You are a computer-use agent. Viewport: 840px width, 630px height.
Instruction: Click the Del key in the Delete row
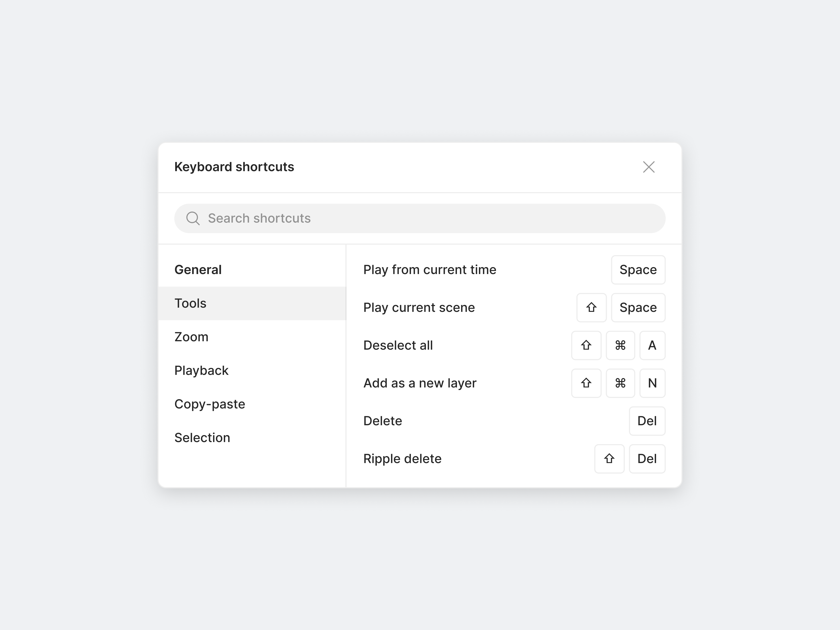647,421
